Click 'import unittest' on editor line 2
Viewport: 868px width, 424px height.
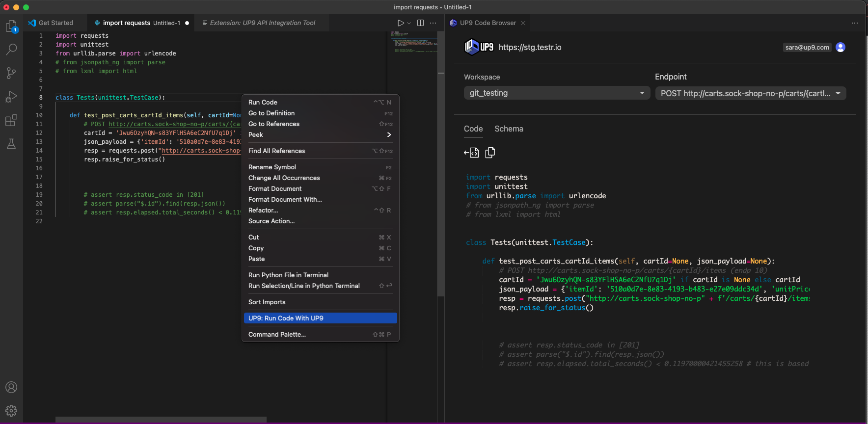pyautogui.click(x=82, y=45)
